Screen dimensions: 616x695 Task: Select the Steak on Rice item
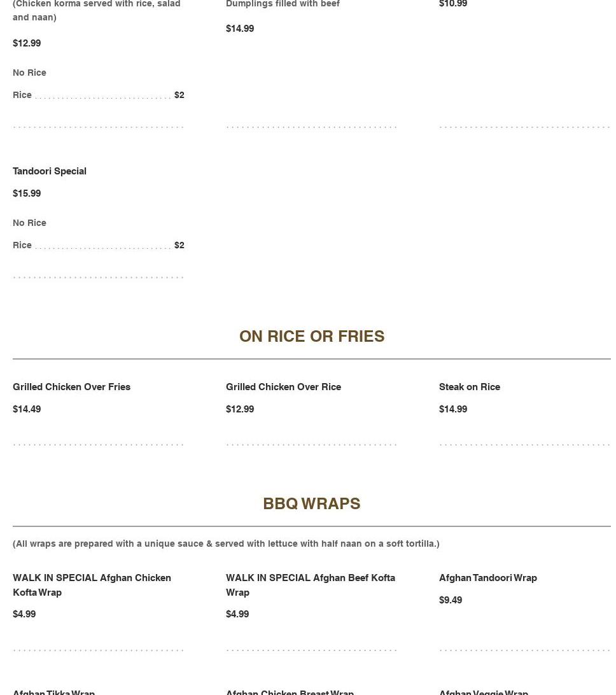(x=469, y=387)
